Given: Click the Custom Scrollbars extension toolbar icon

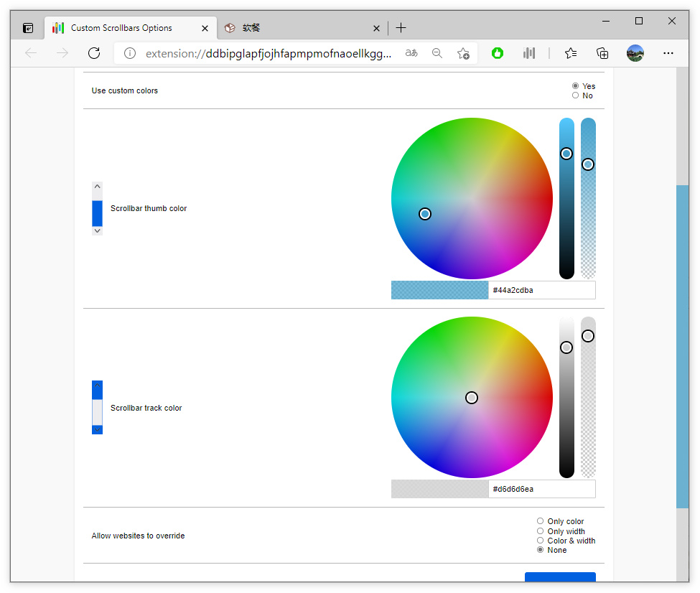Looking at the screenshot, I should pos(529,53).
